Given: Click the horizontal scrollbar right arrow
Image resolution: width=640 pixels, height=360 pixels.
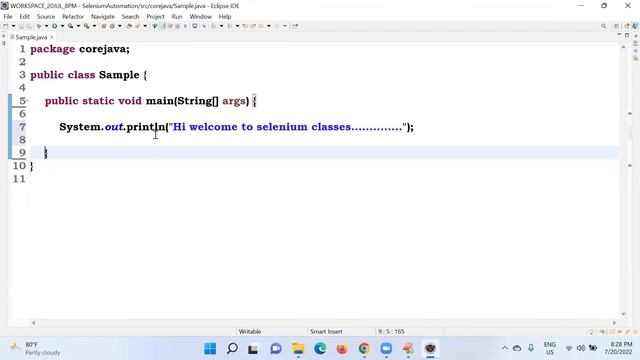Looking at the screenshot, I should pyautogui.click(x=614, y=323).
